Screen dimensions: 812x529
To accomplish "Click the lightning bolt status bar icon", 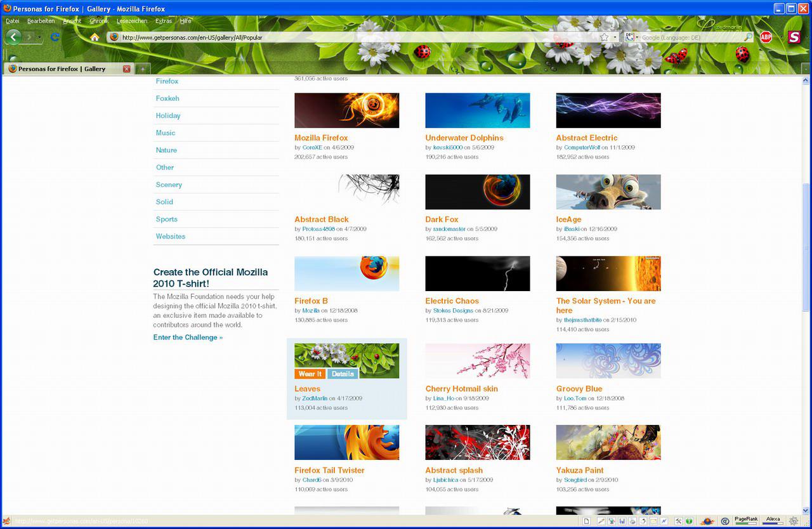I will (x=664, y=521).
